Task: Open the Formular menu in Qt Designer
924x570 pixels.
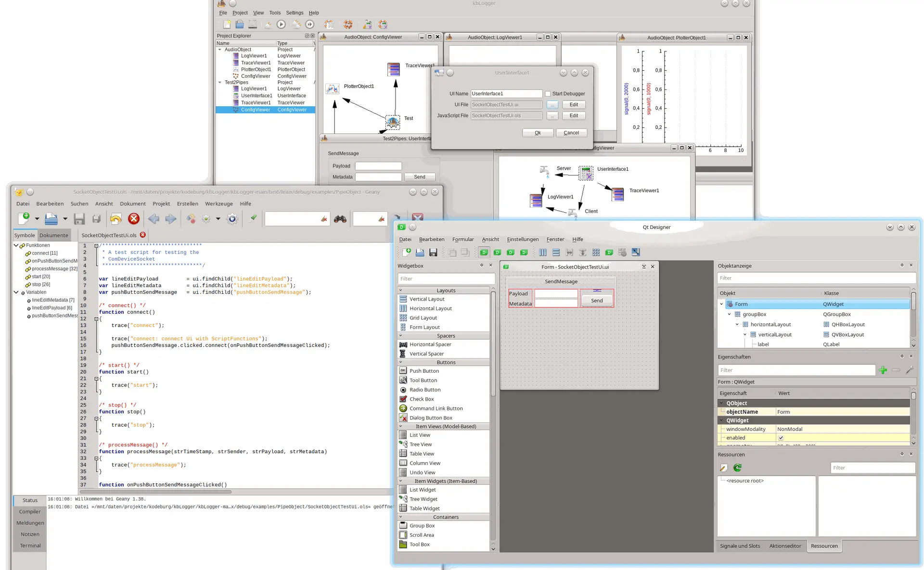Action: (463, 239)
